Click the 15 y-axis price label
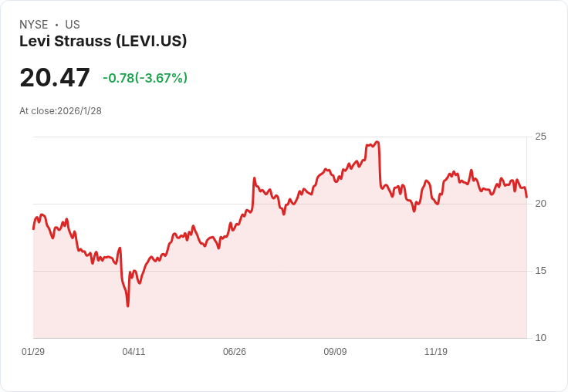 (540, 271)
